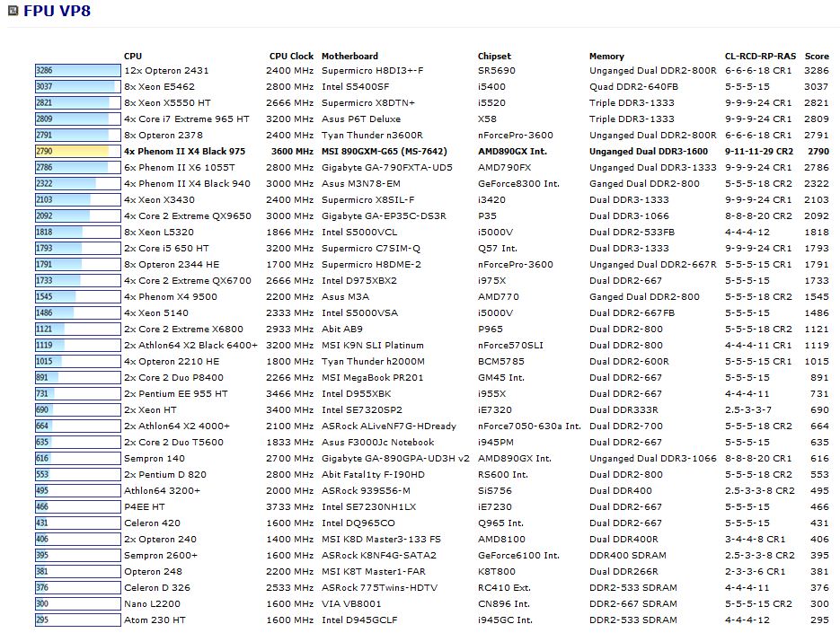Select the Memory column header
The image size is (840, 633).
(x=606, y=56)
